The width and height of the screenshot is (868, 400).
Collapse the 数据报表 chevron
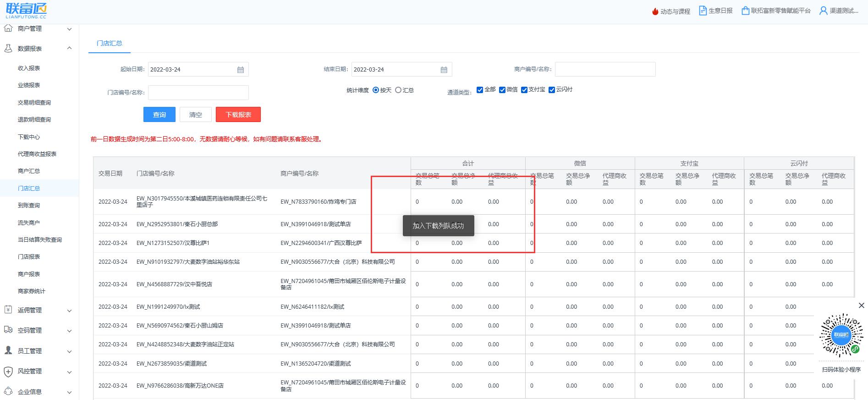pyautogui.click(x=69, y=48)
